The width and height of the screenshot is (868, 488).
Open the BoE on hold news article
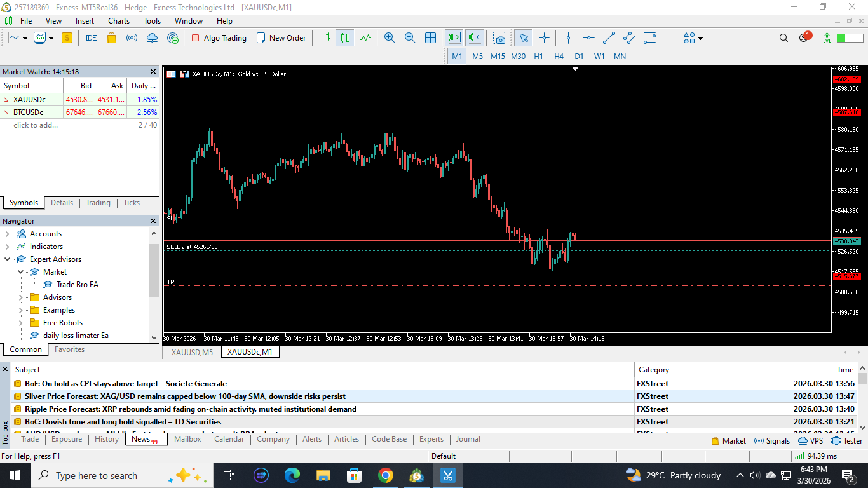click(126, 384)
